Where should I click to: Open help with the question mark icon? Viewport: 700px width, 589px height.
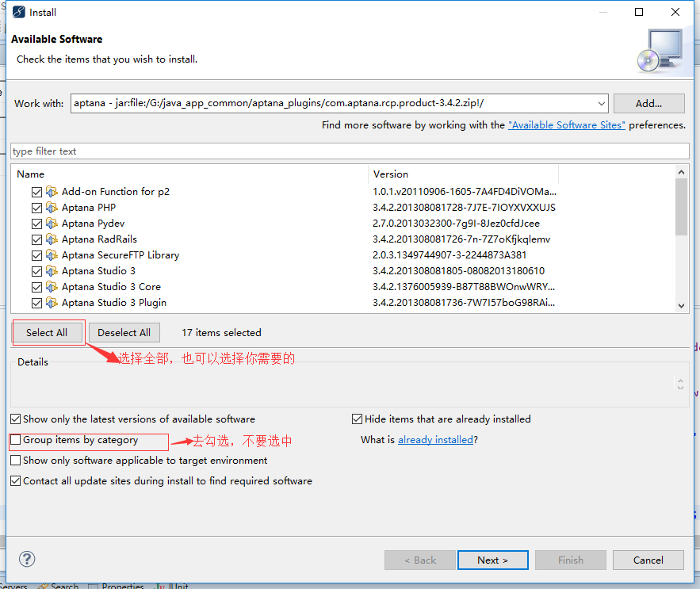tap(27, 559)
